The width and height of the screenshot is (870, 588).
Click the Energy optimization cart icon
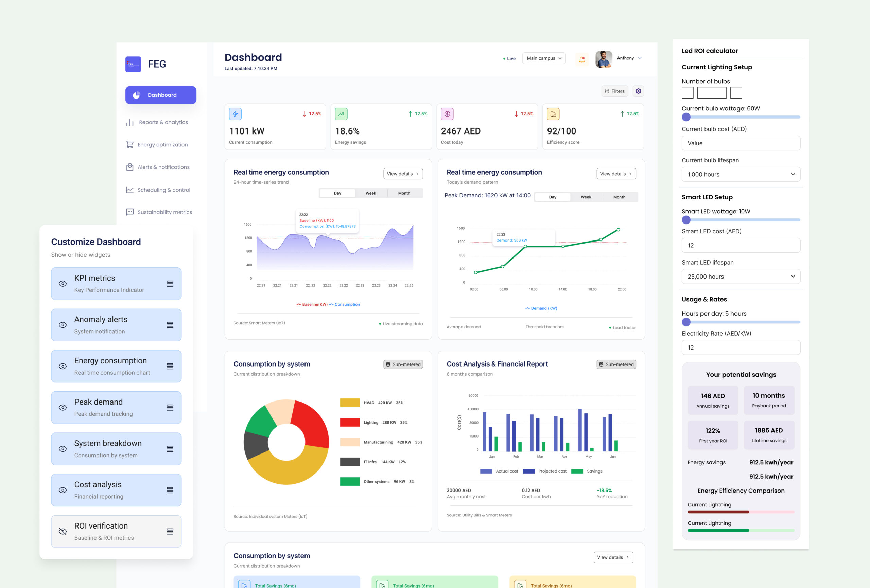129,144
